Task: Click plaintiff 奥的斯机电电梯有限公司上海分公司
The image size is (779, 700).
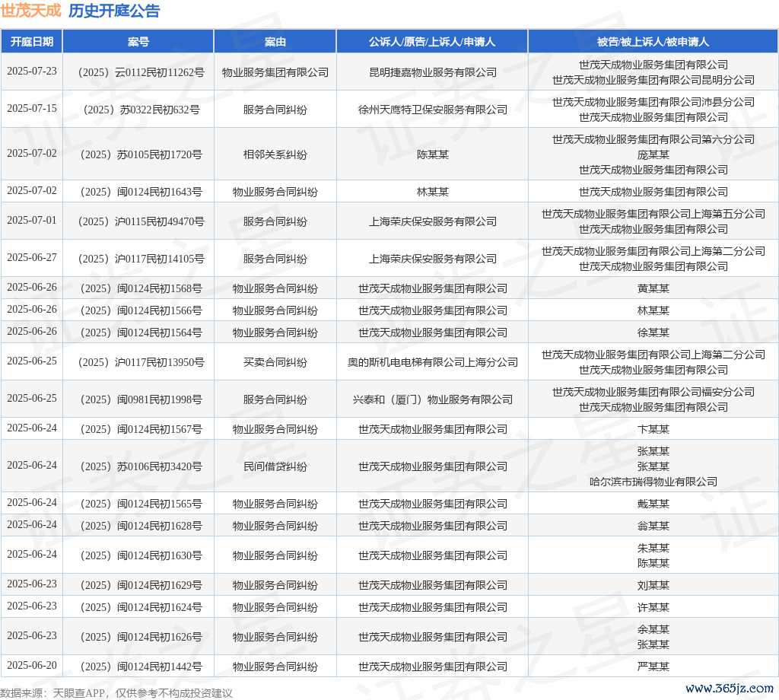Action: point(432,362)
